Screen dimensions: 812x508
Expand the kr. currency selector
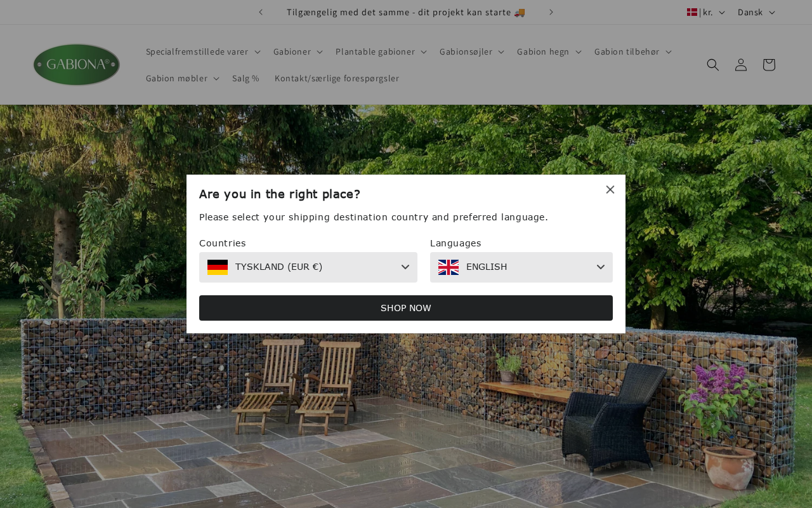tap(706, 12)
